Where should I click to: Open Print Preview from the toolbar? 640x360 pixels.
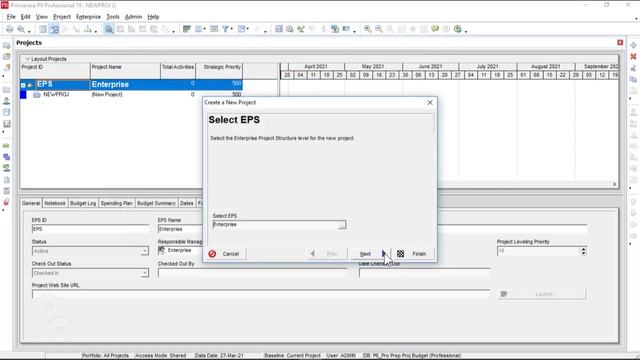[x=21, y=29]
